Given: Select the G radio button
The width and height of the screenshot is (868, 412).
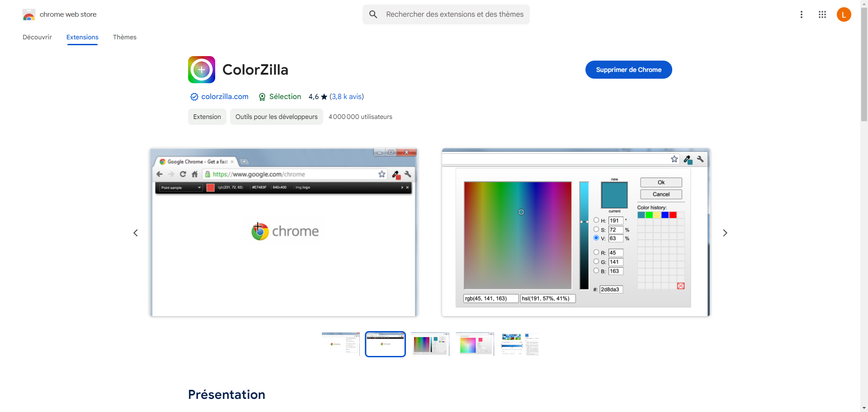Looking at the screenshot, I should coord(596,261).
